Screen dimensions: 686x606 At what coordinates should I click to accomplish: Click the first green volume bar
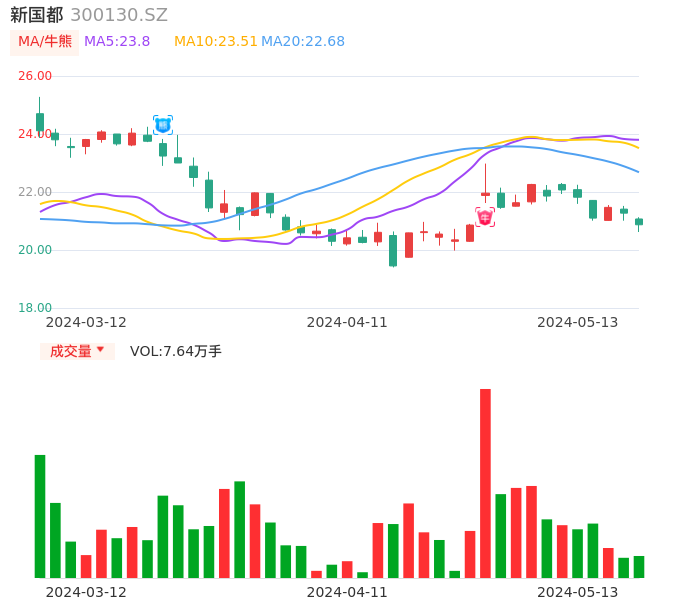tap(40, 516)
